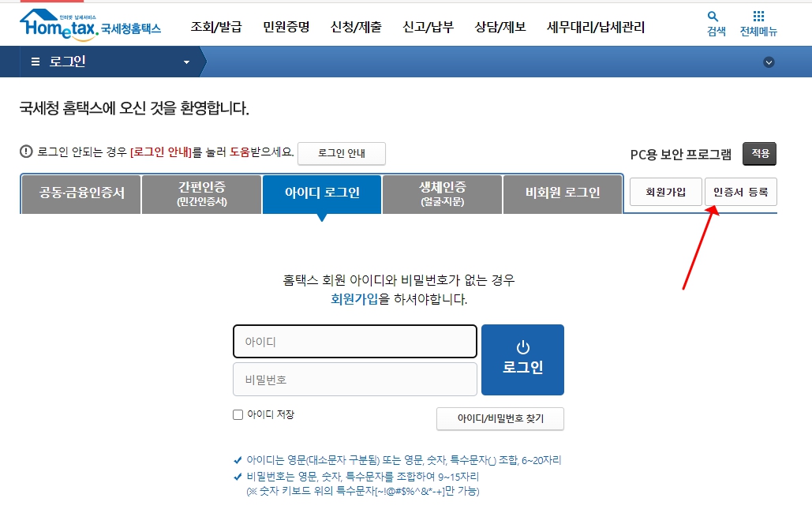812x513 pixels.
Task: Expand the round chevron on the blue bar
Action: click(x=769, y=62)
